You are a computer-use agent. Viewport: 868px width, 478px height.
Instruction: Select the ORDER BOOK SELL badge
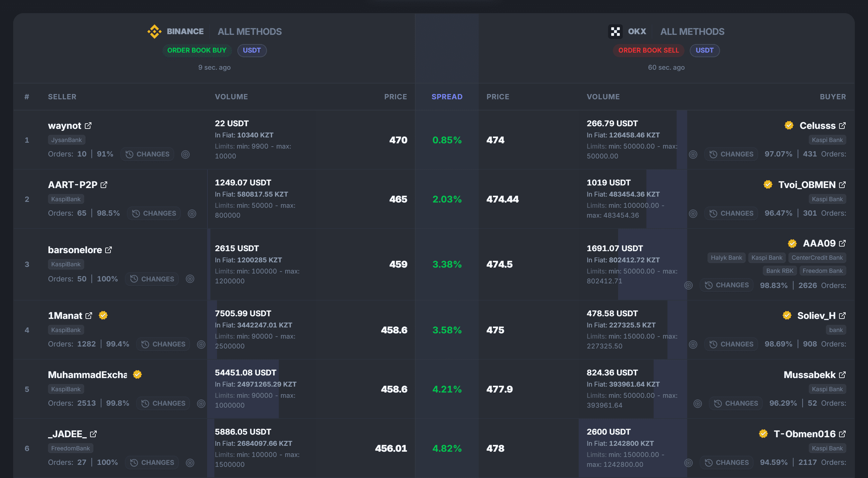point(648,51)
